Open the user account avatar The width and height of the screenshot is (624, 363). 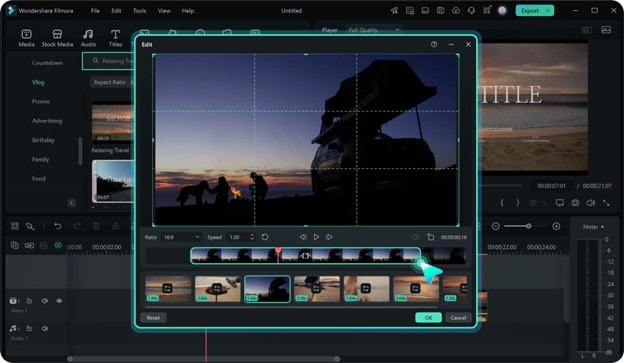coord(502,11)
